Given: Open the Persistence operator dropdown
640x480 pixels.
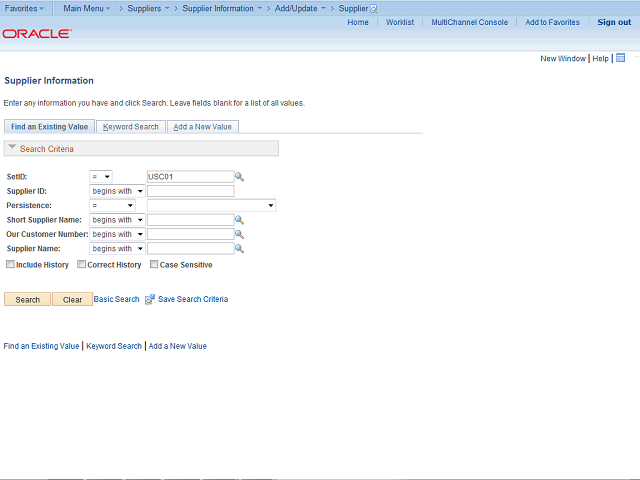Looking at the screenshot, I should point(112,205).
